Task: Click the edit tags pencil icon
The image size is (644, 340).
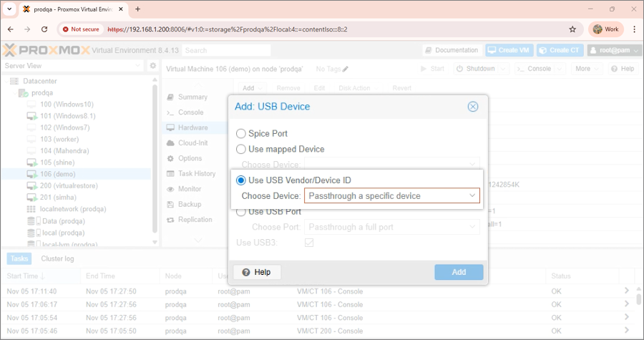Action: pyautogui.click(x=346, y=69)
